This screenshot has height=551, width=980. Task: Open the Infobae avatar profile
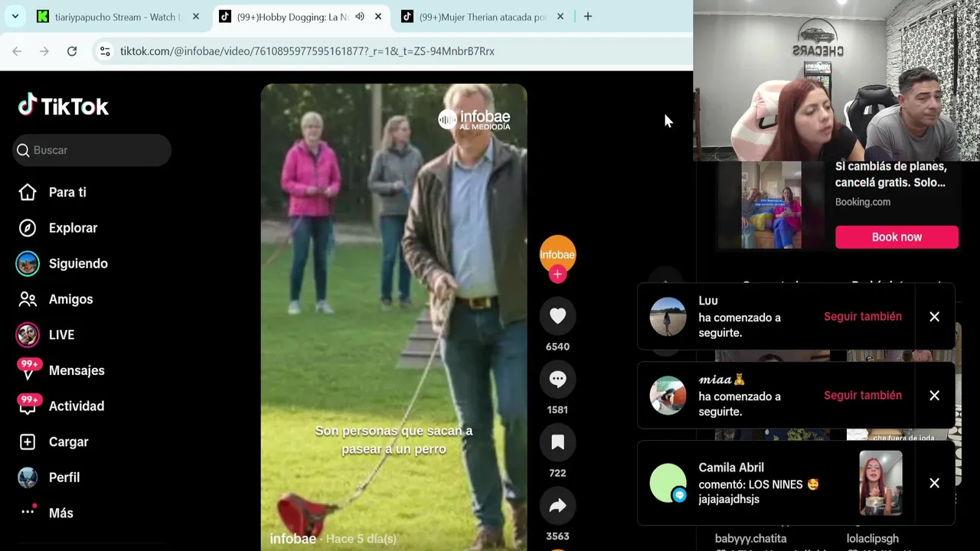tap(557, 253)
